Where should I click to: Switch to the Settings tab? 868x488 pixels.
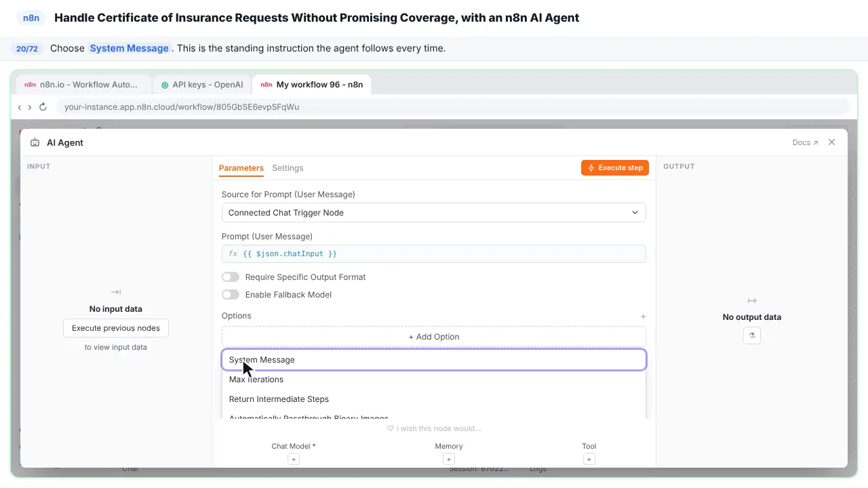pos(288,168)
